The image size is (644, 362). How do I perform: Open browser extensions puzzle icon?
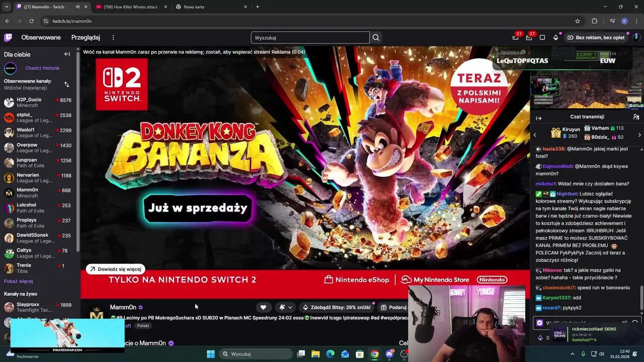coord(595,21)
